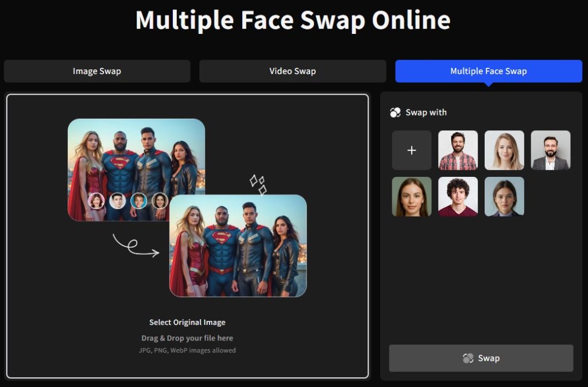Select the man in the plaid shirt face
588x387 pixels.
coord(458,150)
